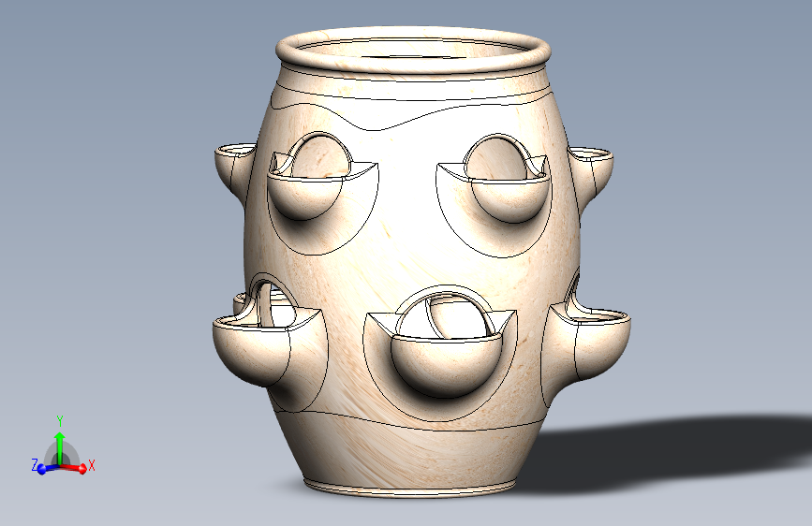Click the green Y axis of the orientation triad
This screenshot has width=812, height=526.
tap(60, 447)
